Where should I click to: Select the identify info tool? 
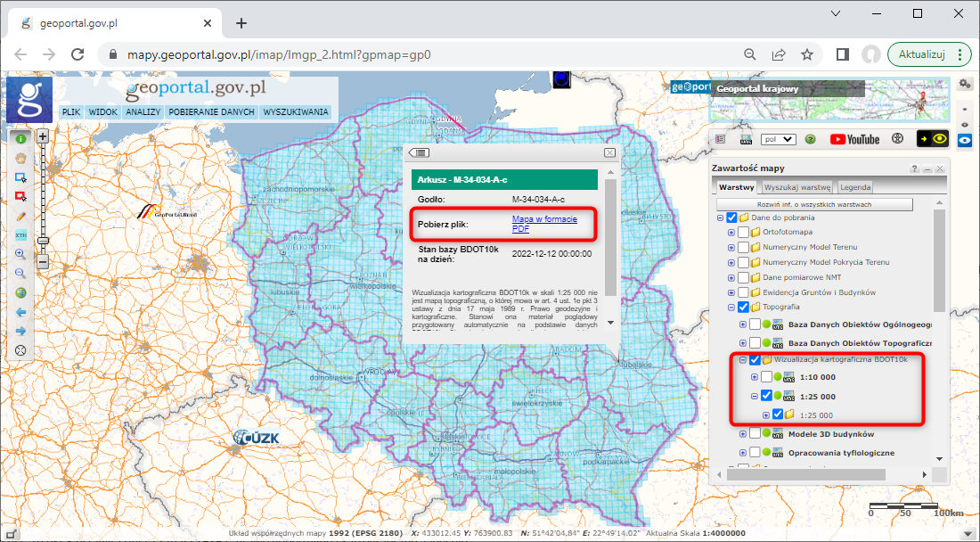[20, 140]
